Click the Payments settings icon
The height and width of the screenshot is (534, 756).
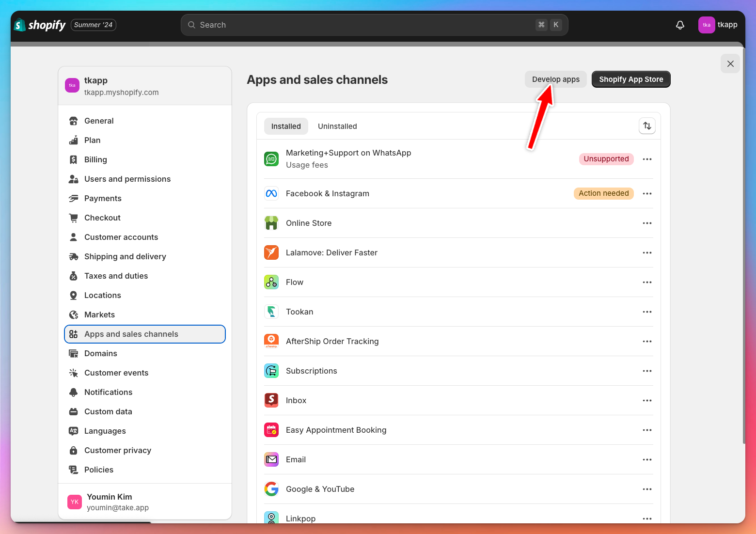pyautogui.click(x=74, y=198)
